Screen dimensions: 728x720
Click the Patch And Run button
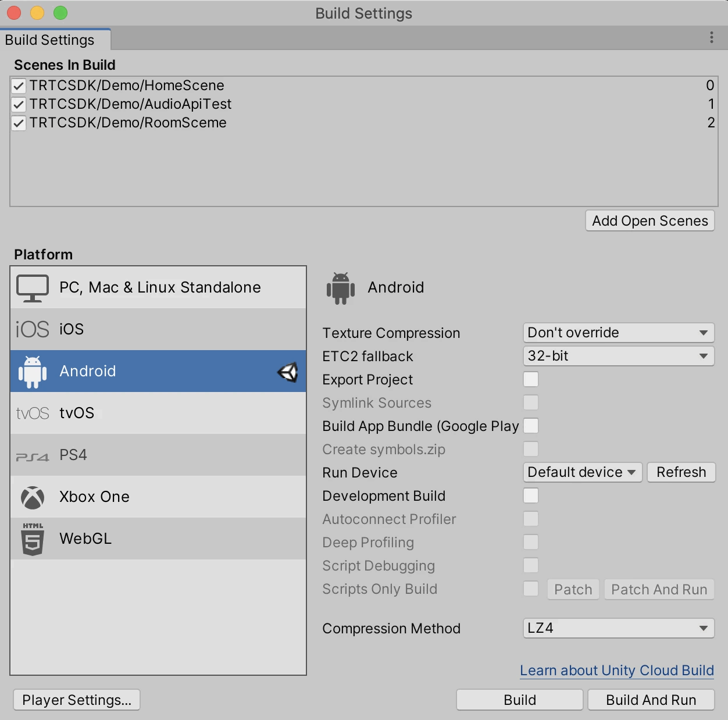659,590
